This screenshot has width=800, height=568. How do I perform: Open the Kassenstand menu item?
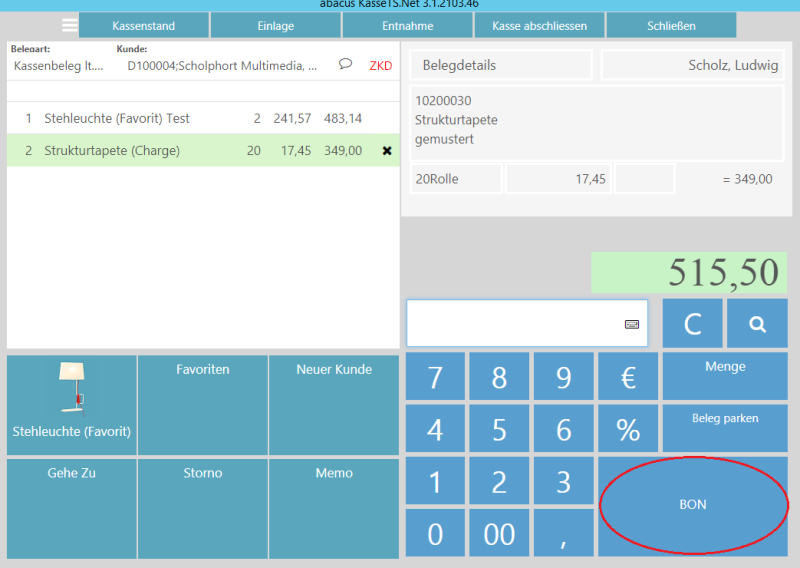coord(144,25)
